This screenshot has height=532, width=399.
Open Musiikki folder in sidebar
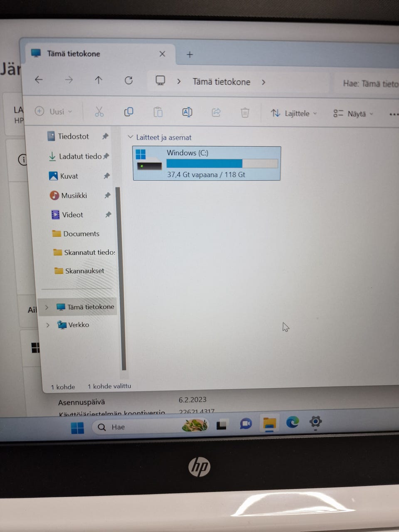pyautogui.click(x=74, y=195)
